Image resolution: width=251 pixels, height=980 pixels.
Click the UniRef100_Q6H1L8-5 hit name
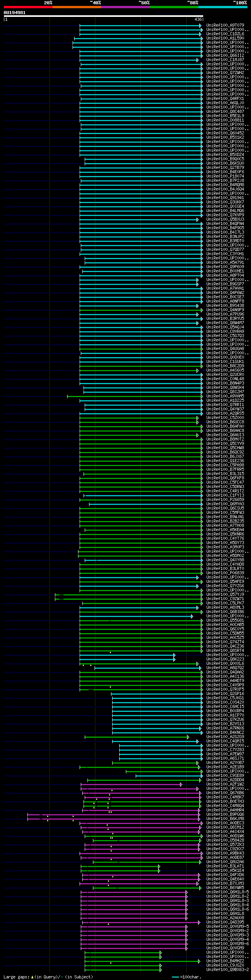tap(227, 892)
